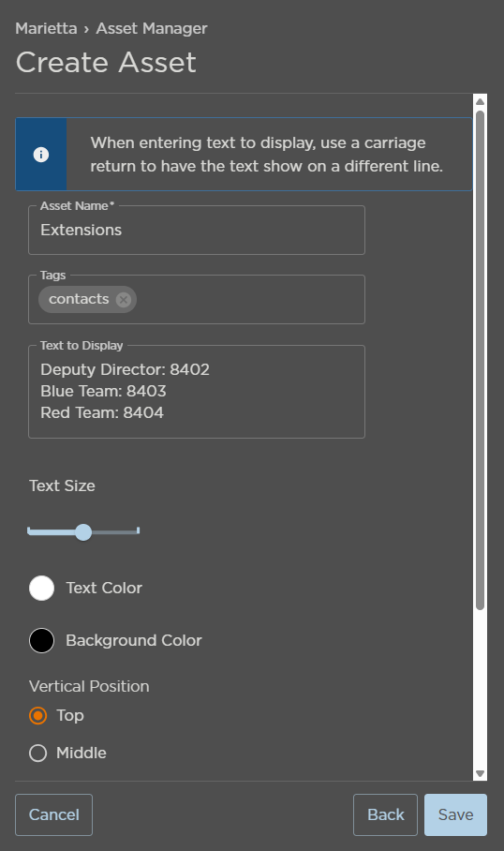The height and width of the screenshot is (851, 504).
Task: Click inside the Tags field
Action: [197, 300]
